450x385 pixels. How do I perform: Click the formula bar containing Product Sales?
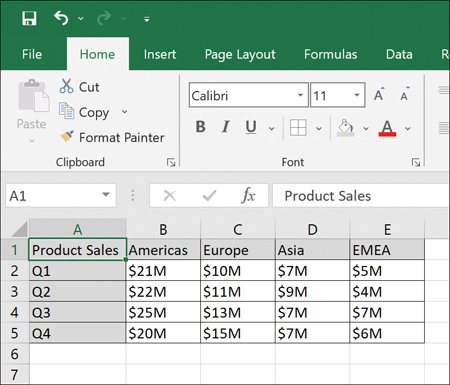(x=361, y=195)
